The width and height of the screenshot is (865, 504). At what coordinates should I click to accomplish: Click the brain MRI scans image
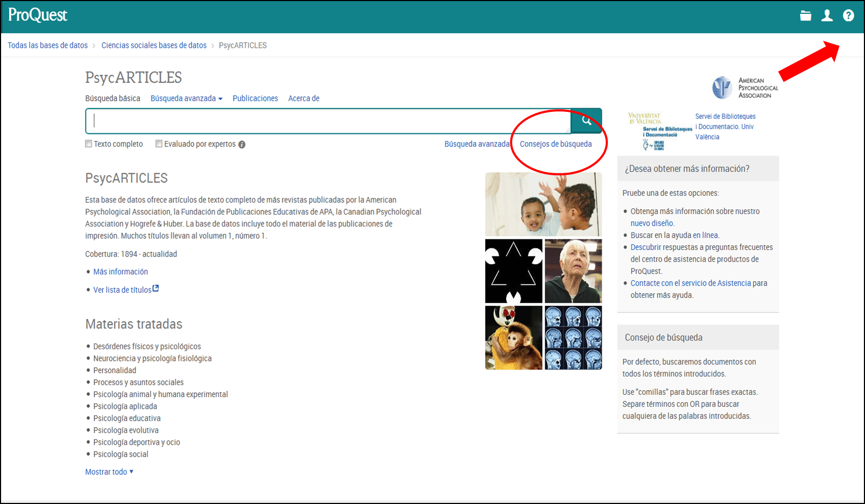[573, 338]
